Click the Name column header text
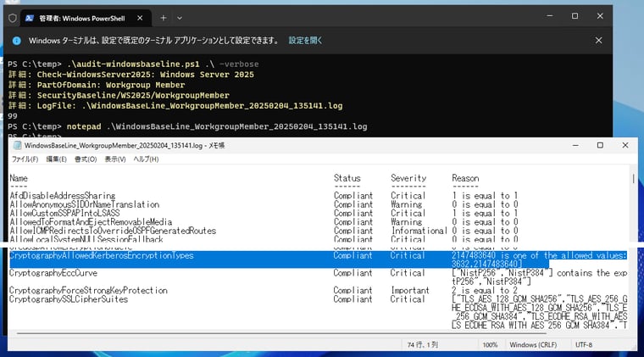This screenshot has height=357, width=644. click(19, 178)
